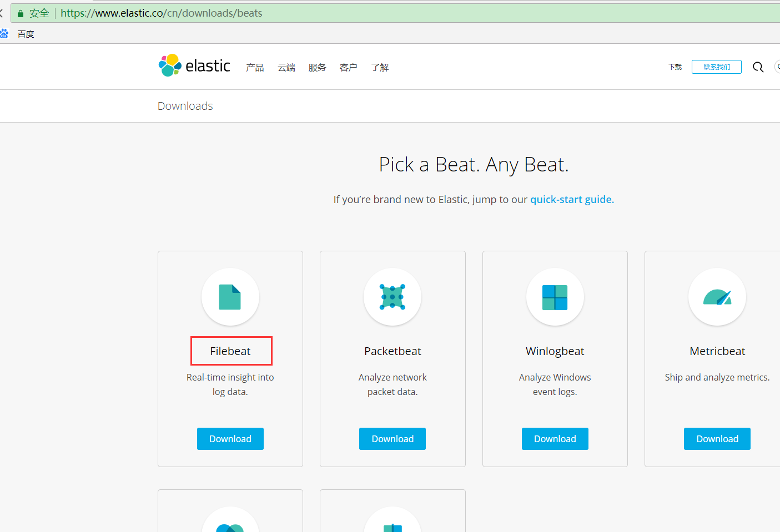
Task: Open the 了解 menu
Action: [380, 68]
